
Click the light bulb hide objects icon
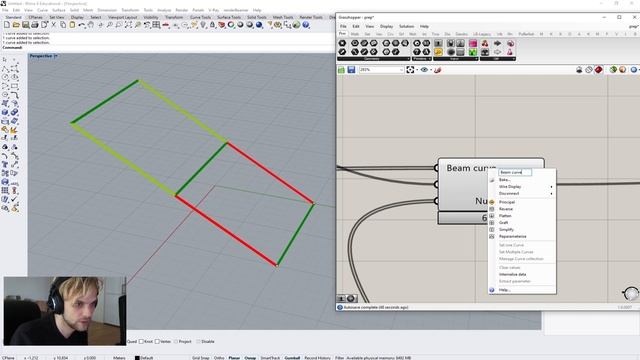[203, 25]
